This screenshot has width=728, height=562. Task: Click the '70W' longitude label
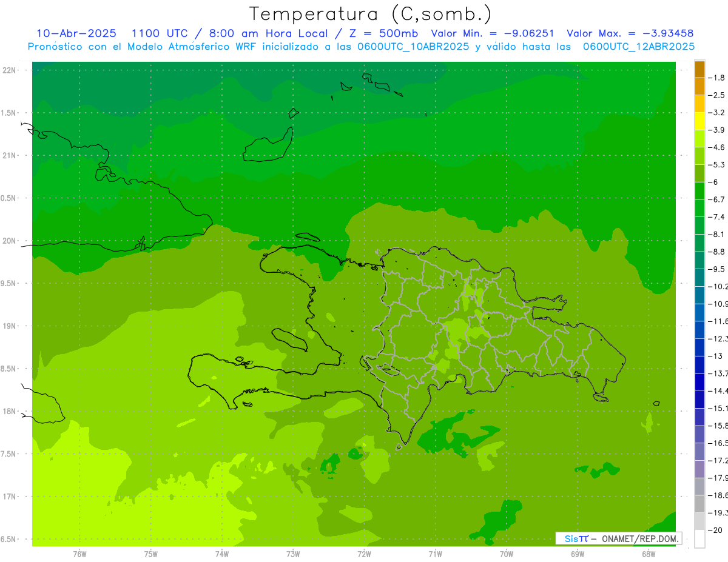[x=507, y=554]
